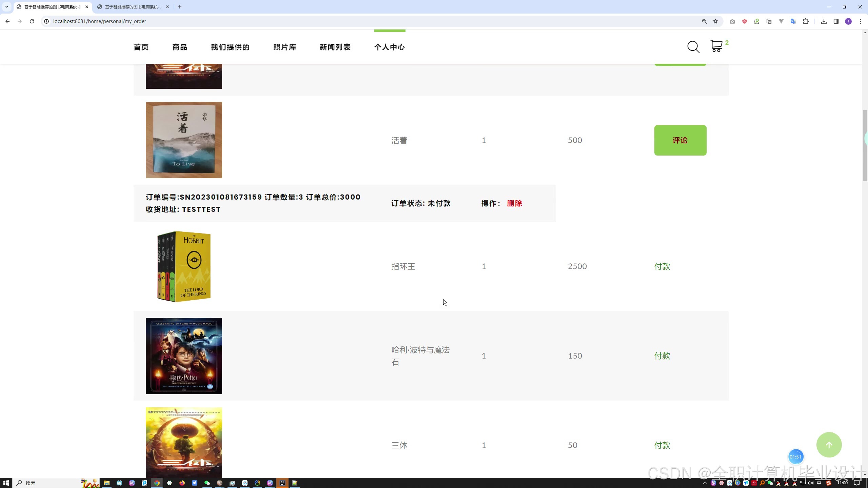Open the site search magnifier icon
868x488 pixels.
[693, 47]
